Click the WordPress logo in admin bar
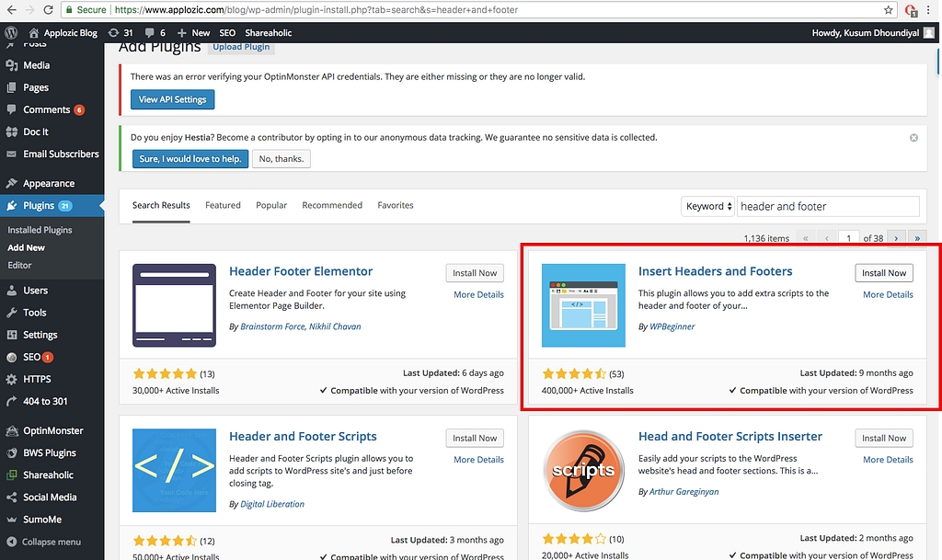The image size is (942, 560). 11,32
